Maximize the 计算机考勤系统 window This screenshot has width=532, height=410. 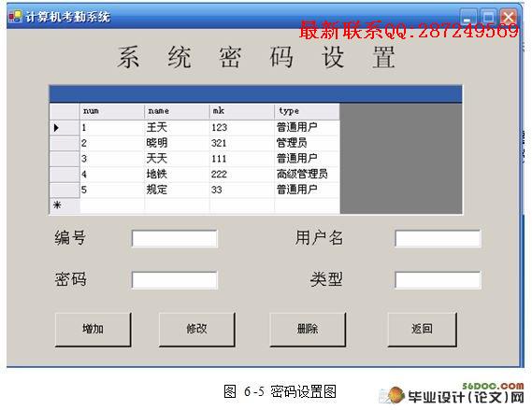[x=488, y=17]
